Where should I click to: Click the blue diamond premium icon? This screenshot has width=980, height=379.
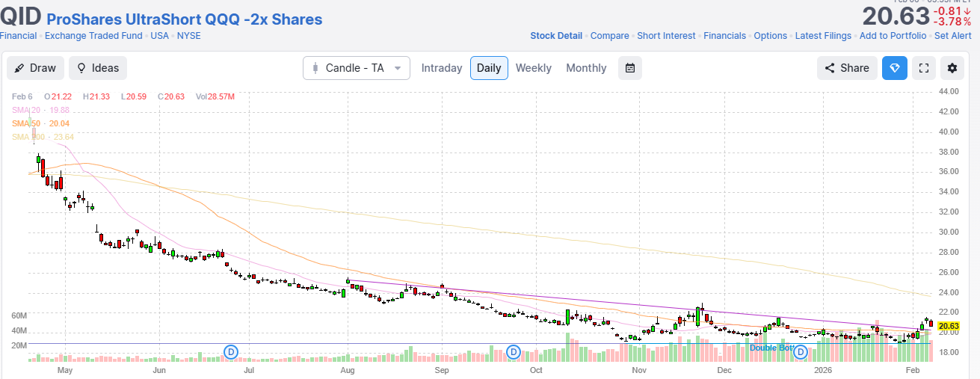pyautogui.click(x=895, y=68)
